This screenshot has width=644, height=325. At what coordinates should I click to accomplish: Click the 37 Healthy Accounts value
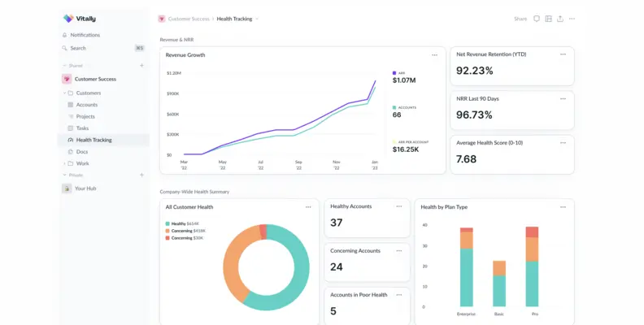point(337,223)
